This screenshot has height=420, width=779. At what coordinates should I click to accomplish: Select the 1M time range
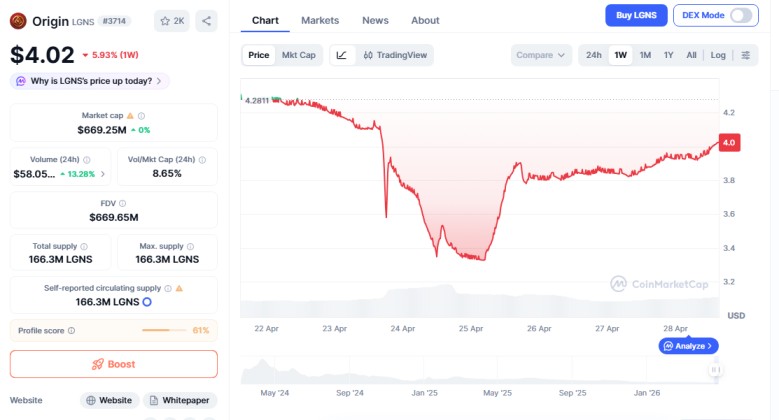pyautogui.click(x=646, y=55)
